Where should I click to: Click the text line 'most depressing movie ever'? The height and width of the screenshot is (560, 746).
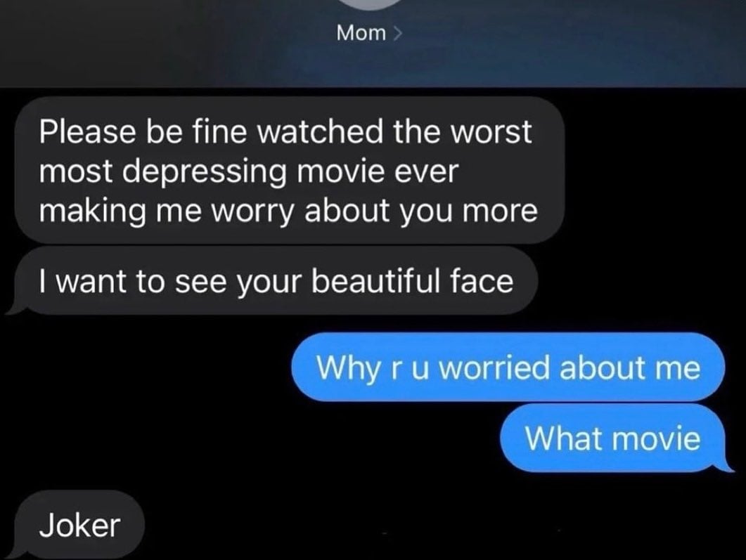pyautogui.click(x=248, y=171)
